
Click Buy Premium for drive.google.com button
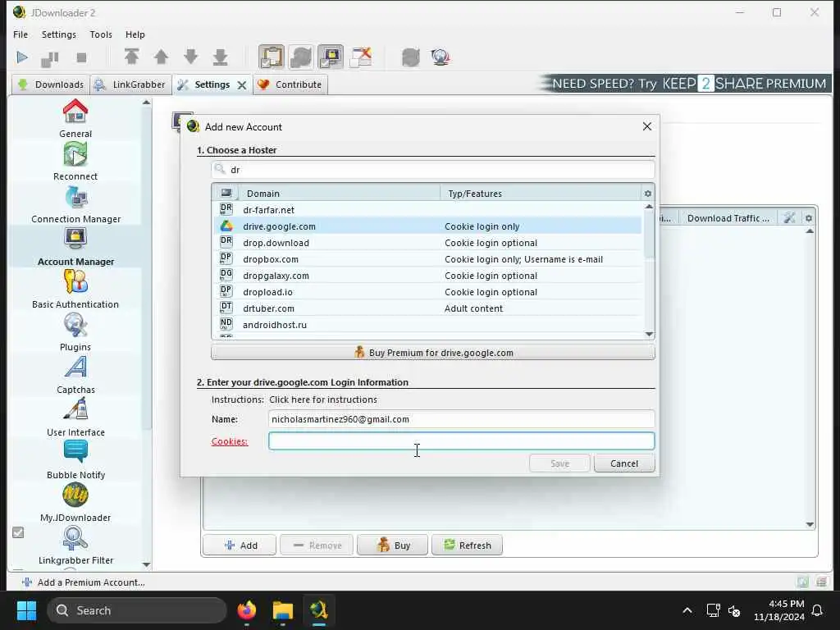coord(433,353)
